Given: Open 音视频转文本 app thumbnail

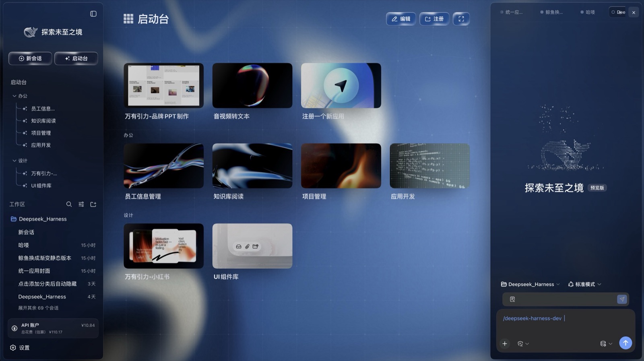Looking at the screenshot, I should [252, 85].
